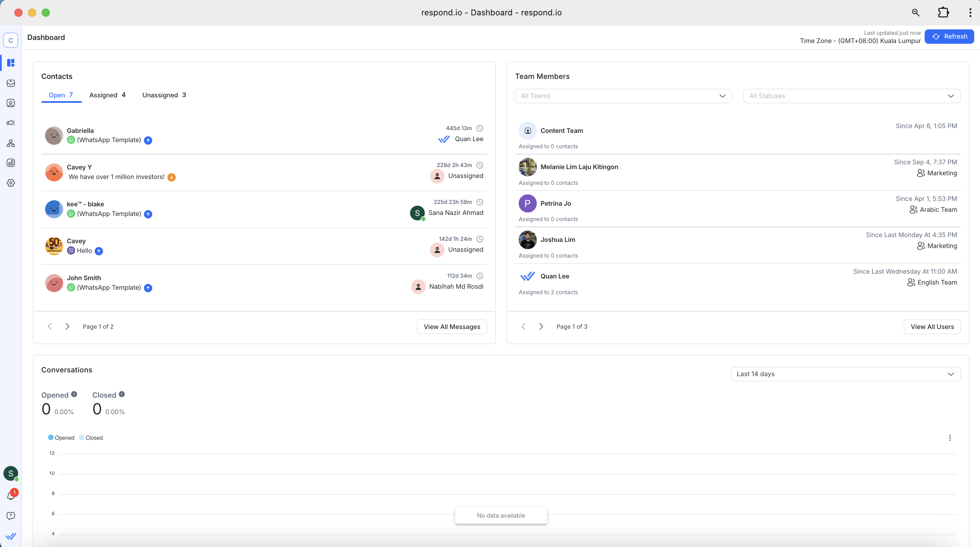Open the Workflows sidebar icon
The height and width of the screenshot is (547, 980).
(x=11, y=143)
